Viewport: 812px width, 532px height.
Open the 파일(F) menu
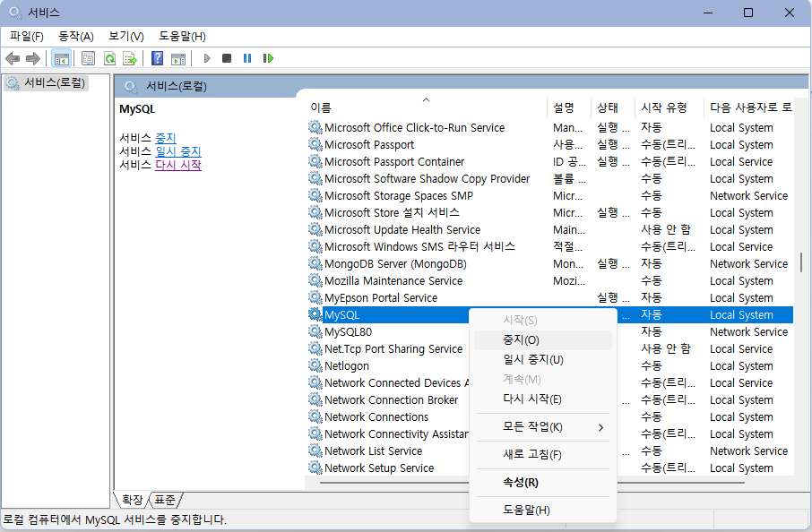26,37
